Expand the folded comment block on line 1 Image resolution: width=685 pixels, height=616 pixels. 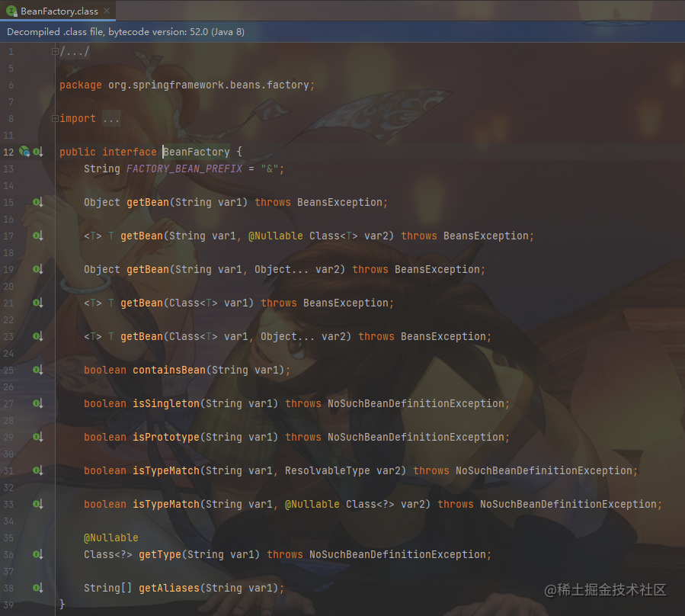55,52
